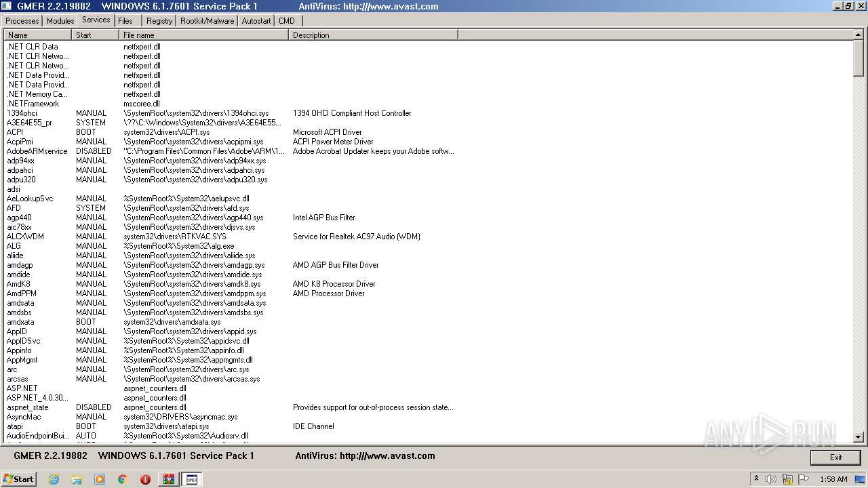Click the Exit button
Screen dimensions: 868x488
[835, 457]
